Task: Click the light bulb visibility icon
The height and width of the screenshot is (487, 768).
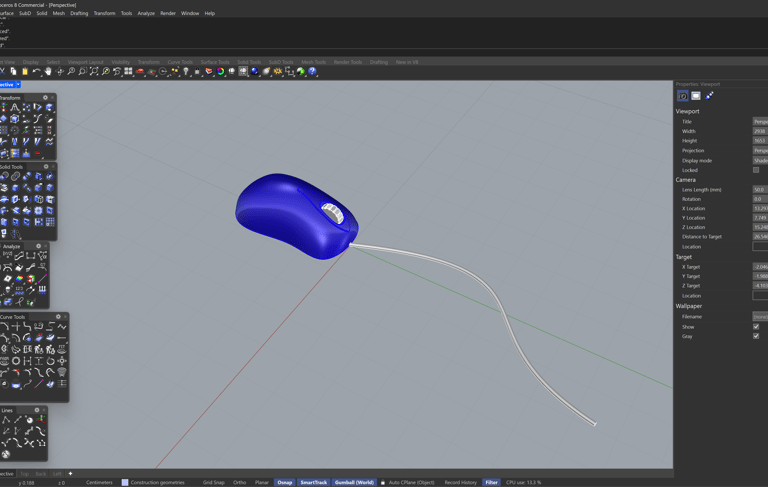Action: [x=186, y=72]
